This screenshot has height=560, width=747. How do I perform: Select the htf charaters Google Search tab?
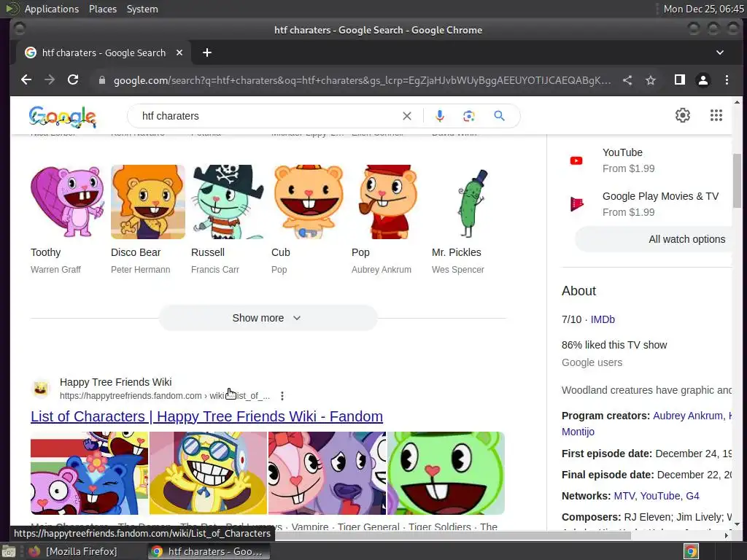click(104, 52)
